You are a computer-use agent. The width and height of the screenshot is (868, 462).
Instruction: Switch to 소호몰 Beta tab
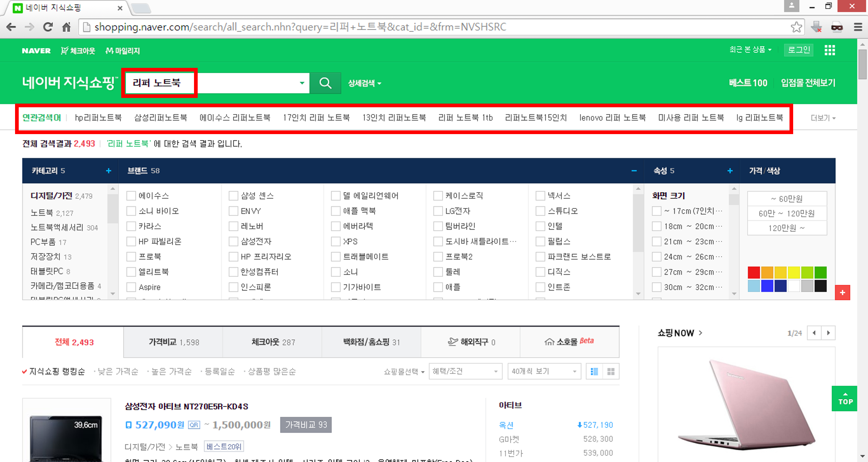tap(569, 342)
